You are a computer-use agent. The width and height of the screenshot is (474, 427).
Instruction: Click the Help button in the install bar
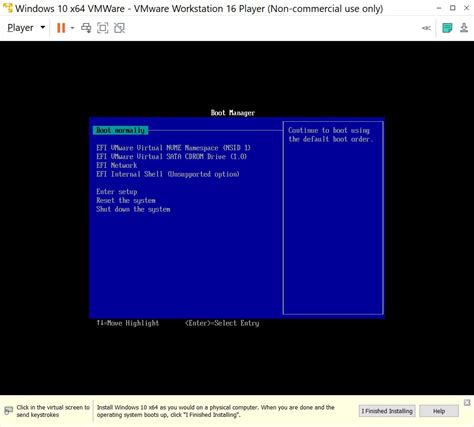click(439, 411)
